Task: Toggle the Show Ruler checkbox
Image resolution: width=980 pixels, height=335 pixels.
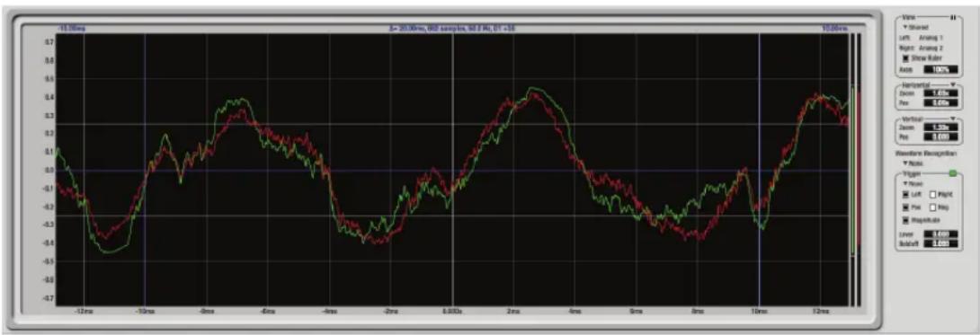Action: (x=905, y=58)
